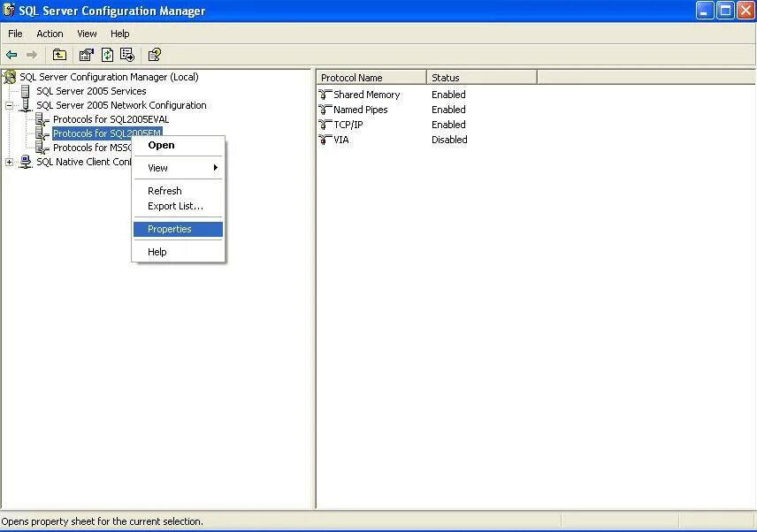Select the Shared Memory protocol row
Image resolution: width=757 pixels, height=532 pixels.
(366, 95)
